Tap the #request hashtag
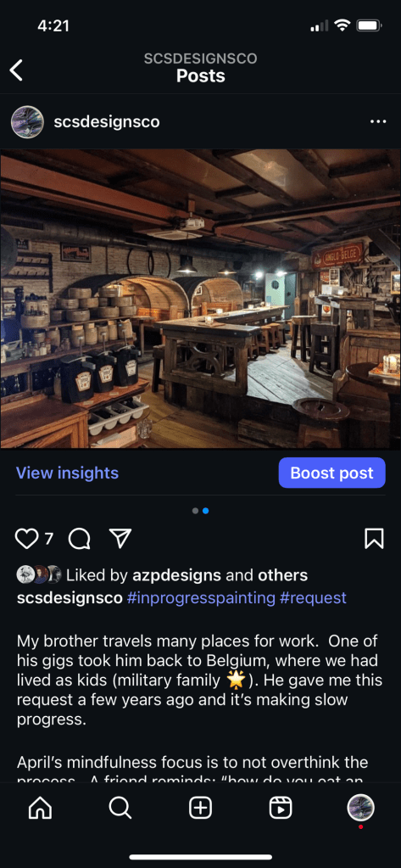This screenshot has width=401, height=868. tap(313, 598)
